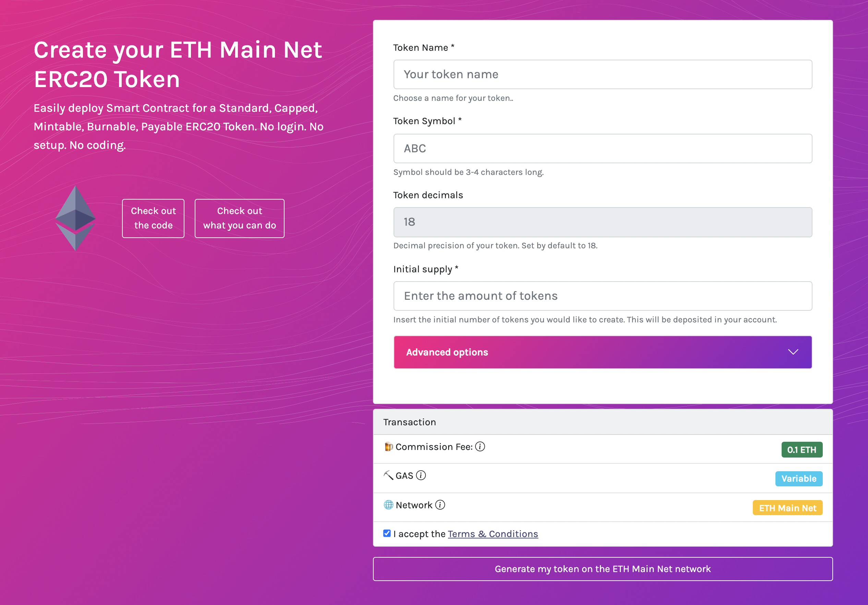Click the Network info icon

[x=440, y=505]
